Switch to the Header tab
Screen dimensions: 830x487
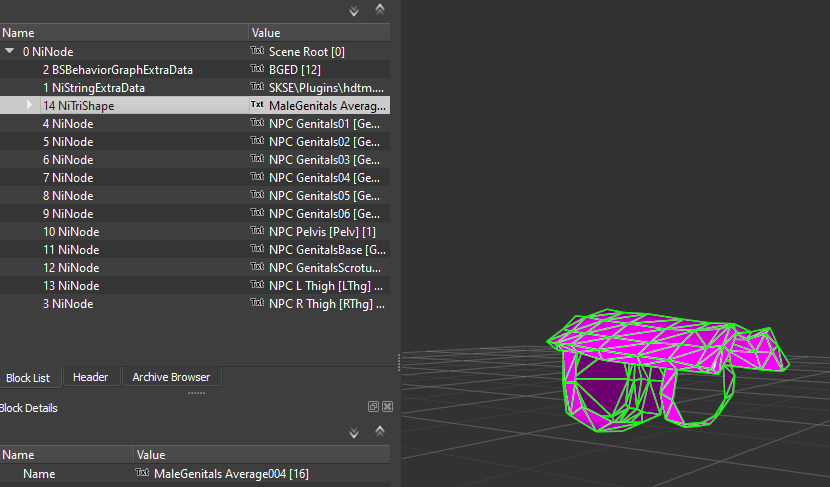91,377
